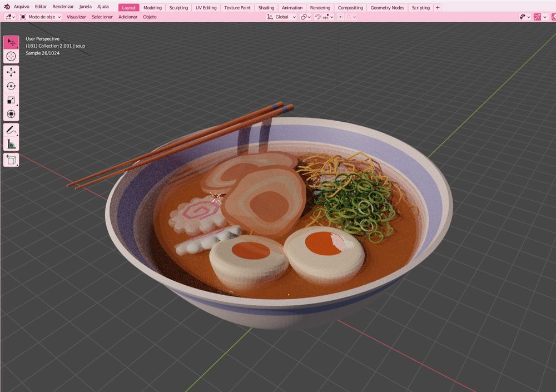Open the editor type selector
Viewport: 556px width, 392px height.
pos(10,17)
